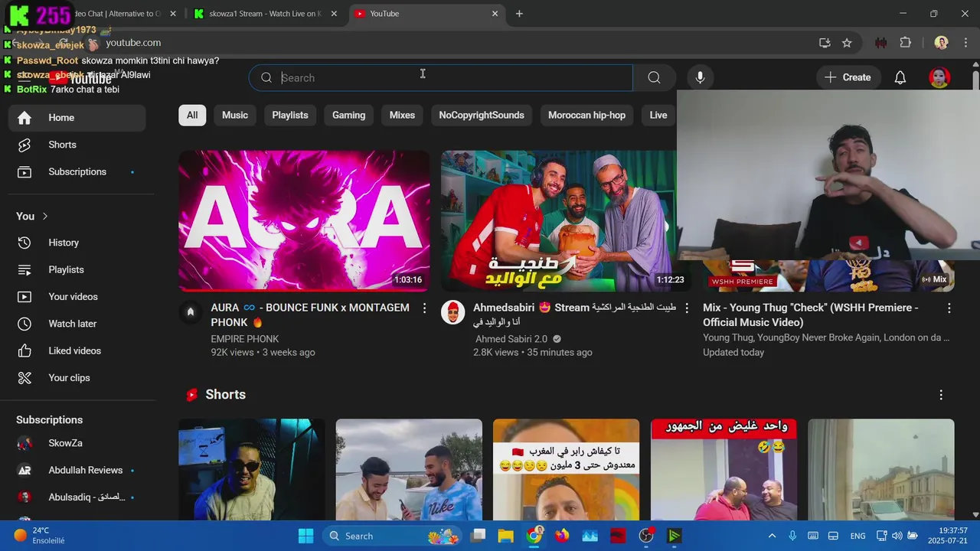Expand the You section chevron
This screenshot has width=980, height=551.
click(45, 217)
